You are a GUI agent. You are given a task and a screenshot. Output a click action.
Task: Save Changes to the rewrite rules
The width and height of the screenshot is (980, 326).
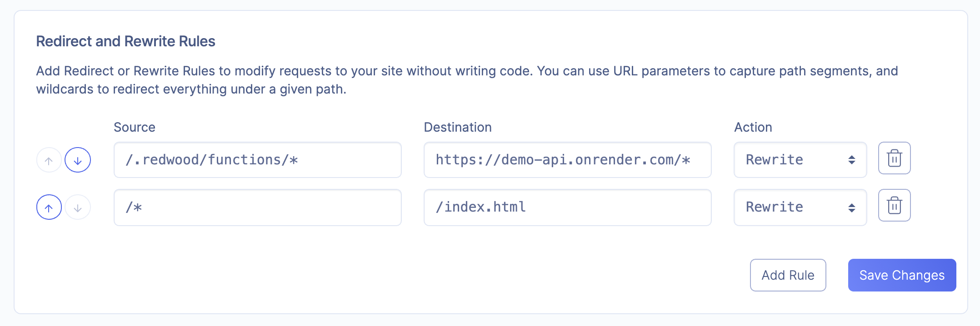pyautogui.click(x=902, y=275)
